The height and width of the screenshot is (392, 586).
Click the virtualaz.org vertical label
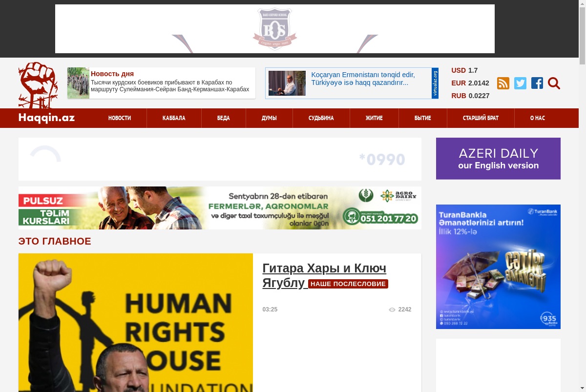pyautogui.click(x=435, y=83)
